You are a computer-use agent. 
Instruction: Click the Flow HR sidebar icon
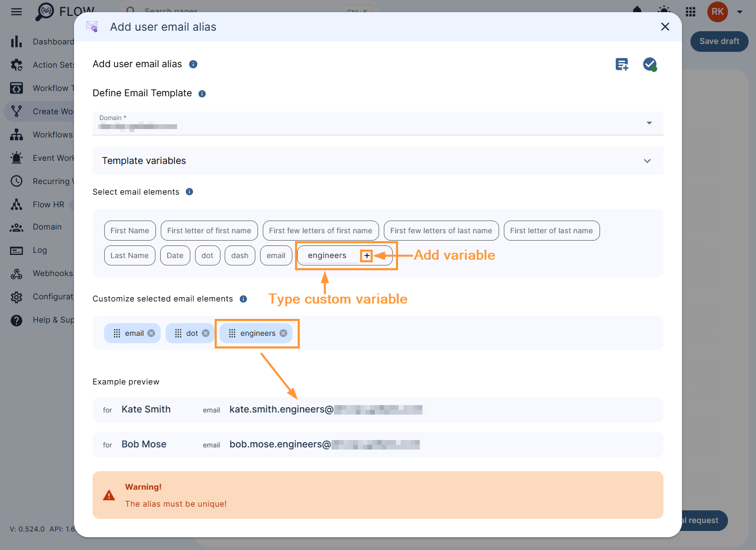pos(16,204)
